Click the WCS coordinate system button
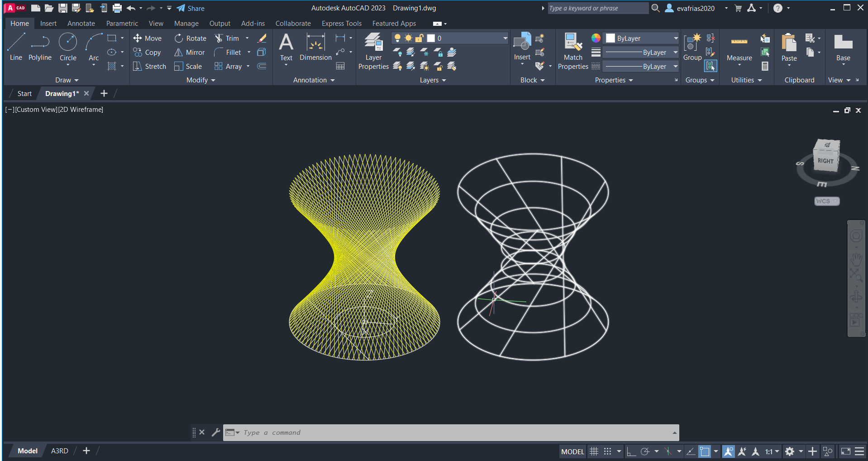This screenshot has width=868, height=461. coord(826,201)
